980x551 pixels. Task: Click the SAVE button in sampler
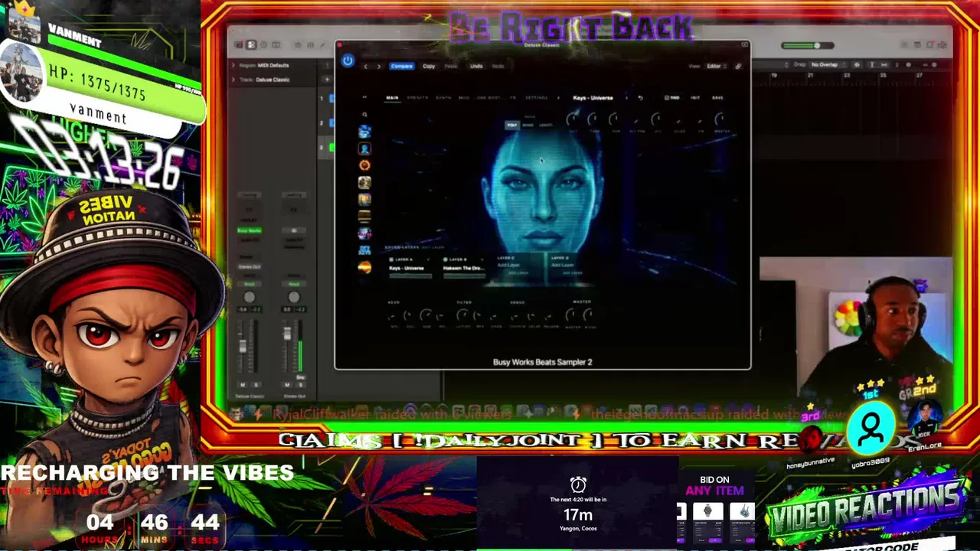pos(717,98)
